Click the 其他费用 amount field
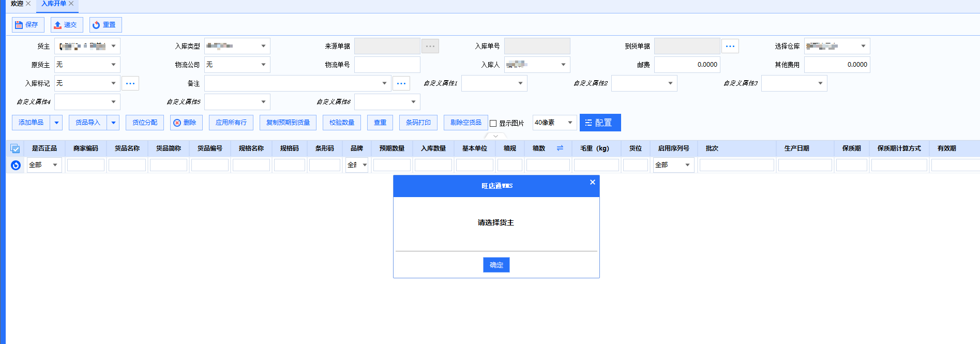Screen dimensions: 980x344 click(837, 65)
